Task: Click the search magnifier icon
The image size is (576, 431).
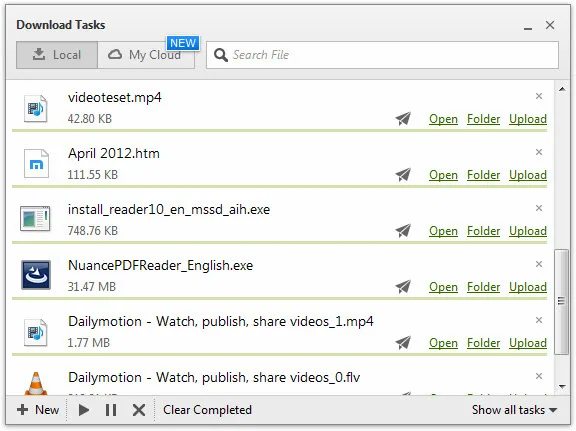Action: click(221, 55)
